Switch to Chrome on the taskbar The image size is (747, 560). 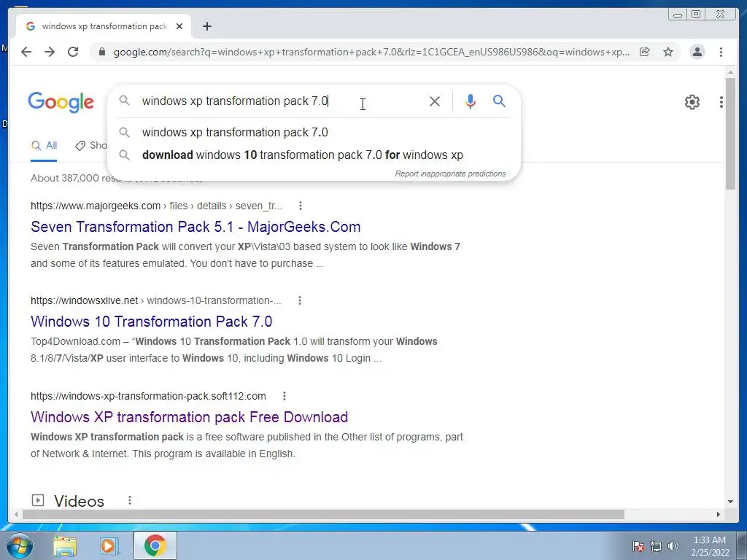pyautogui.click(x=155, y=545)
